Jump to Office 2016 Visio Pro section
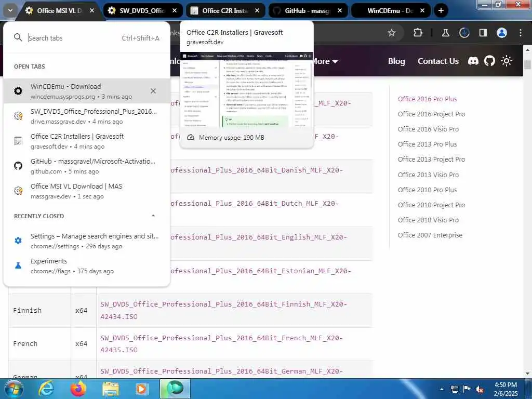 point(428,129)
